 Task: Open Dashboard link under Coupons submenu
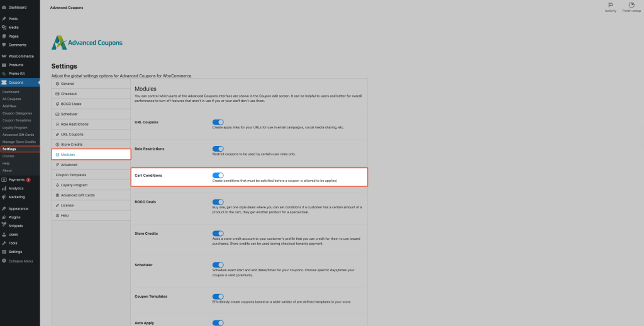11,92
